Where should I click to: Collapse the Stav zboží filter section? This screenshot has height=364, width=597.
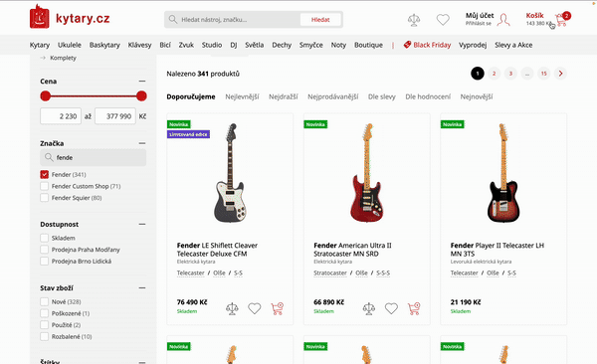point(142,287)
